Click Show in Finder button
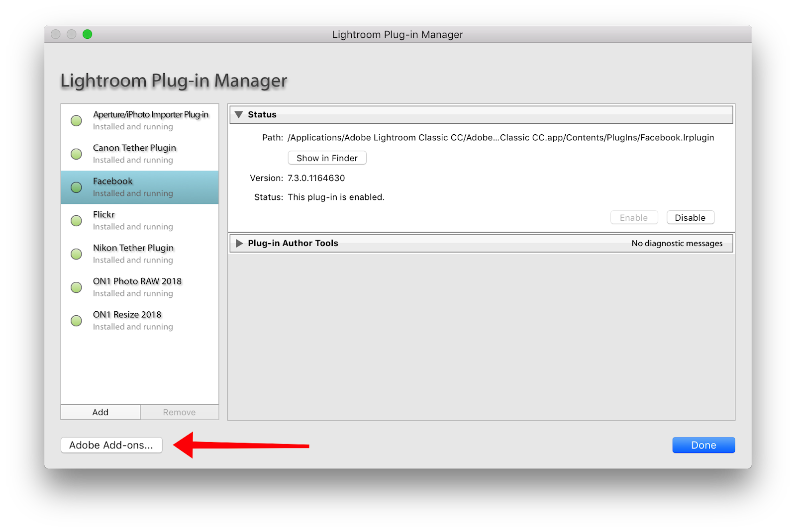This screenshot has height=532, width=796. pos(327,158)
